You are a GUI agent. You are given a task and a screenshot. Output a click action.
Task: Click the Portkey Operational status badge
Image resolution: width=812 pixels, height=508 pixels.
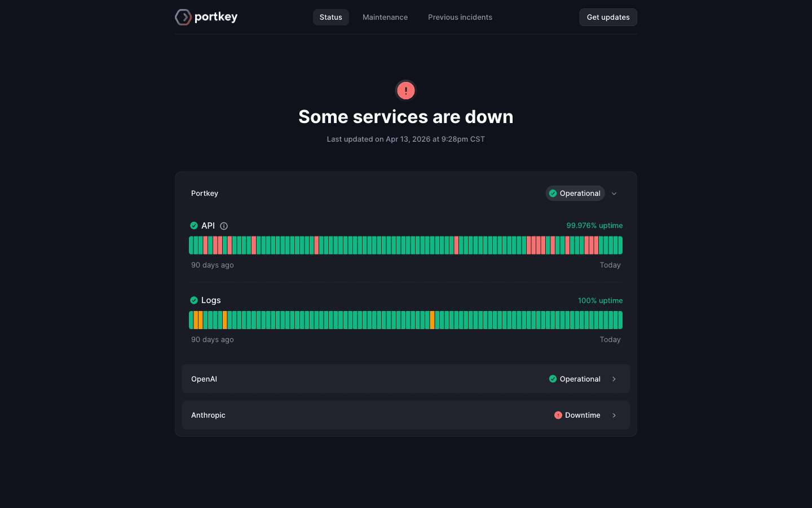[575, 193]
